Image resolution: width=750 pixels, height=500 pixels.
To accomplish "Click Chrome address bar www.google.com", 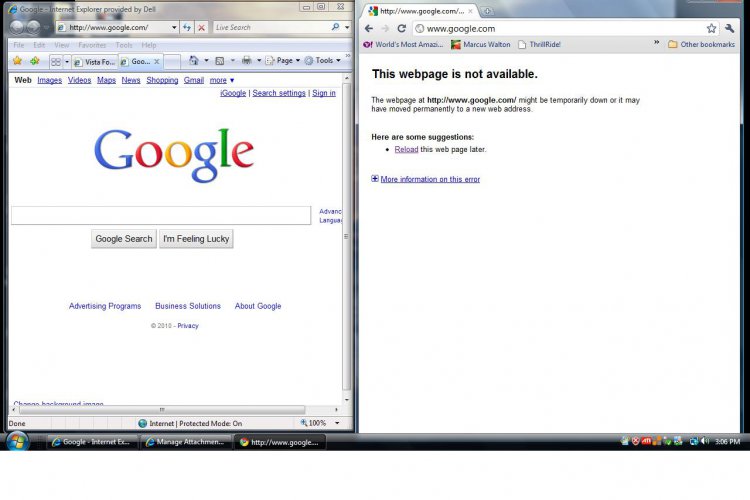I will [x=560, y=28].
